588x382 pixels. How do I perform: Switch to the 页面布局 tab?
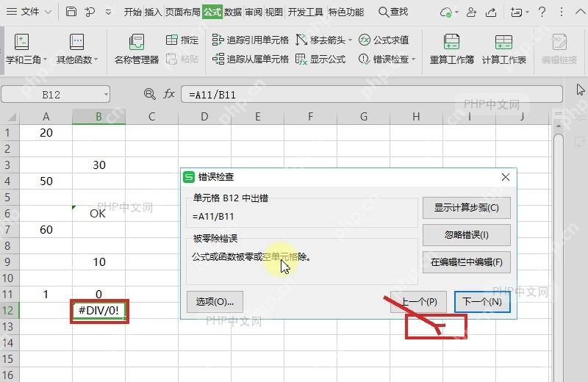182,12
